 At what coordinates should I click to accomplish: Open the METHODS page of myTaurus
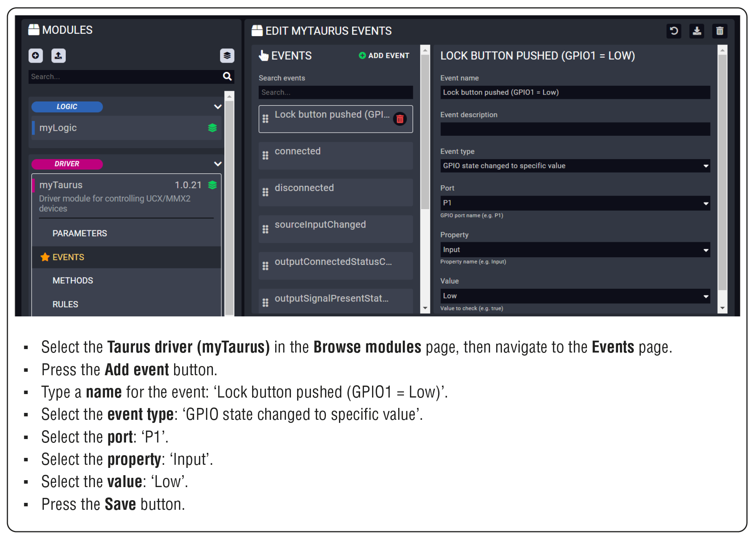tap(73, 281)
